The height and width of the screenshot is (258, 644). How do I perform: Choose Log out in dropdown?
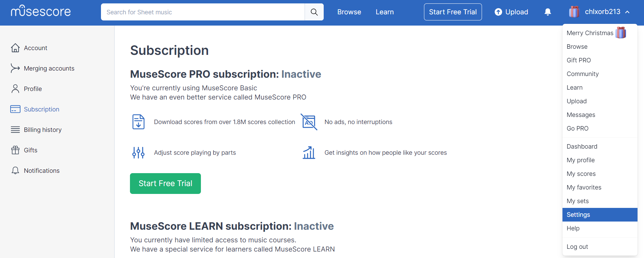(600, 246)
